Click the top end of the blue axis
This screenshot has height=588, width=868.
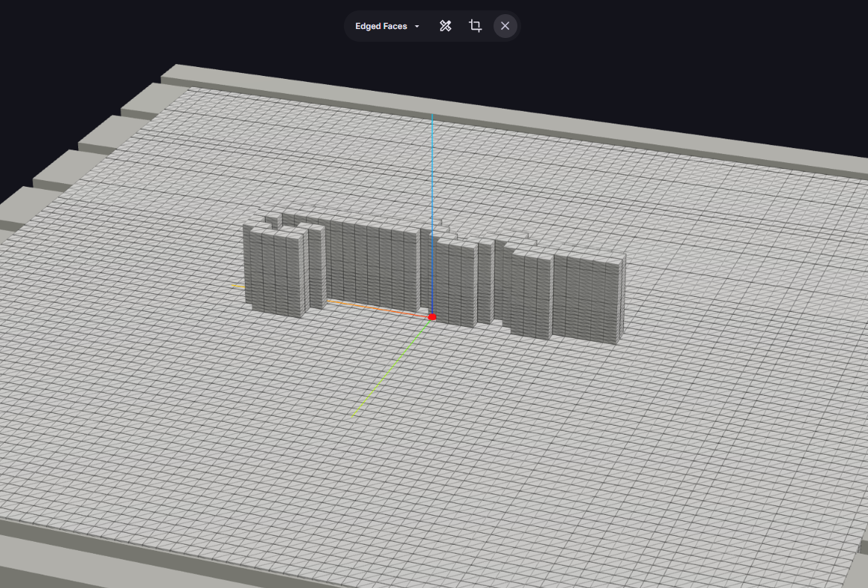432,117
